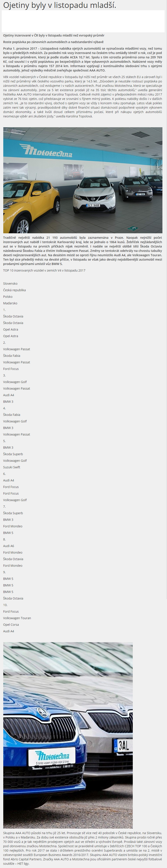Click the "Audi A6" entry
This screenshot has height=868, width=167.
pyautogui.click(x=9, y=546)
